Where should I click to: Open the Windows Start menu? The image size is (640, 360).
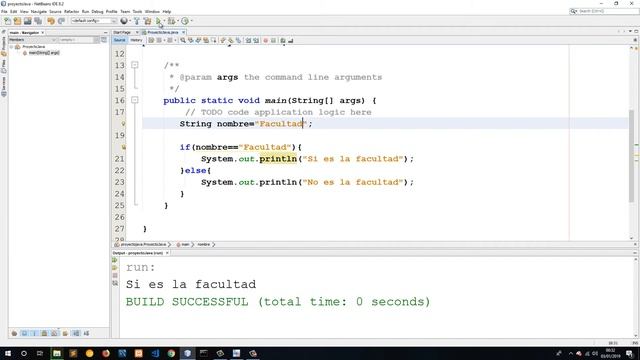[7, 353]
